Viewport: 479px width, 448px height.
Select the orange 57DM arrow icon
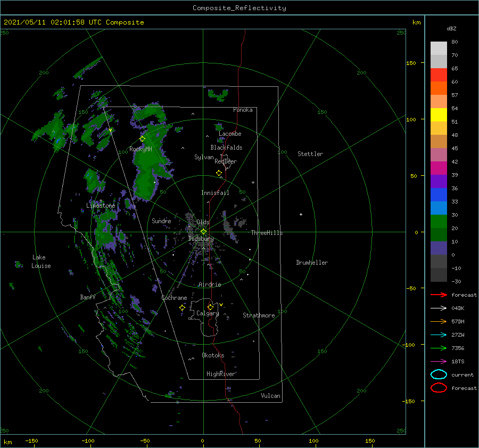click(439, 321)
